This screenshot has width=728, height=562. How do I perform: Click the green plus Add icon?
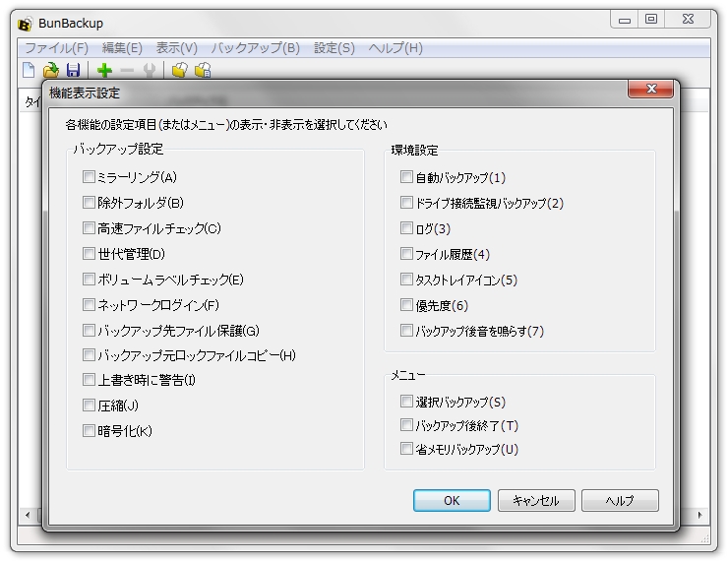[105, 70]
